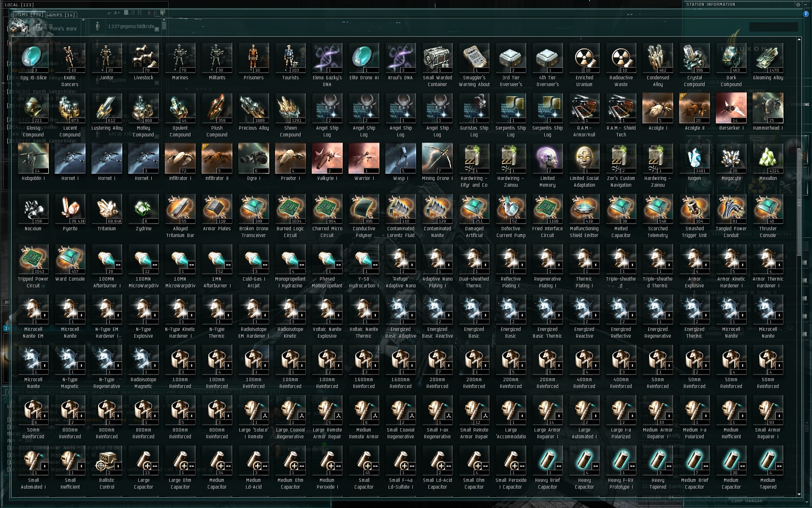
Task: Click the Enriched Uranium item icon
Action: tap(584, 58)
